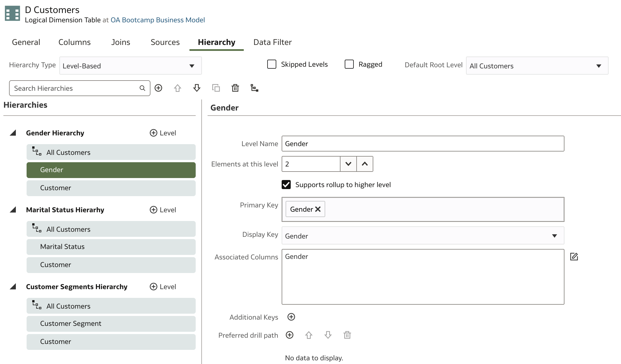This screenshot has height=364, width=621.
Task: Select the Customer Segment level
Action: tap(111, 324)
